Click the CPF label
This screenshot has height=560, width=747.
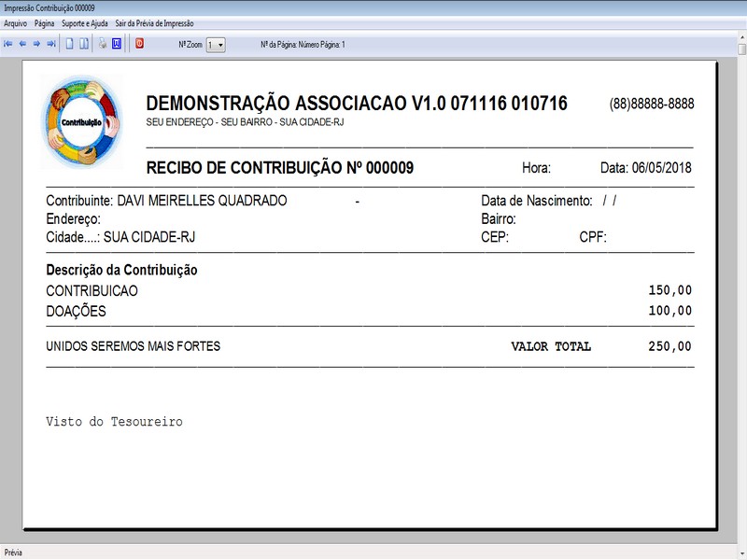pos(593,237)
